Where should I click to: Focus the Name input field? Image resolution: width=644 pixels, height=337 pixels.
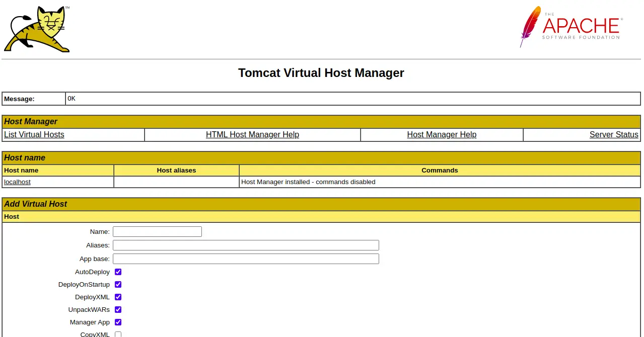click(x=157, y=232)
